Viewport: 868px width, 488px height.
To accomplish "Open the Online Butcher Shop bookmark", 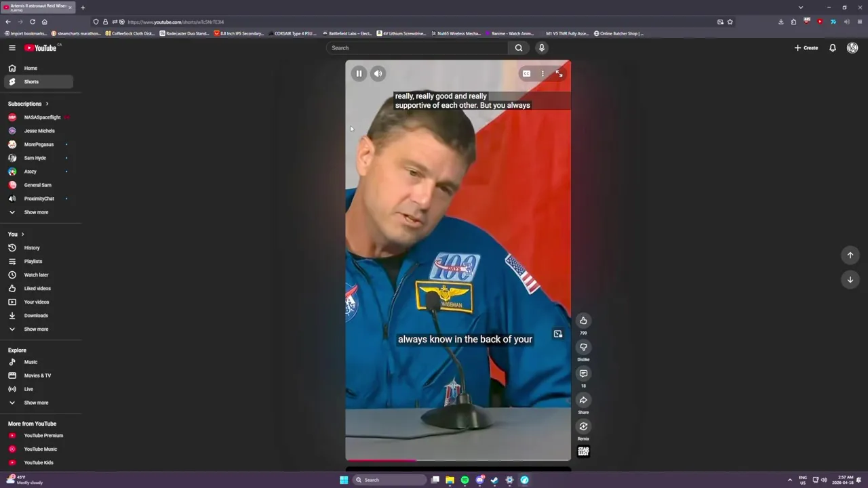I will pos(619,33).
